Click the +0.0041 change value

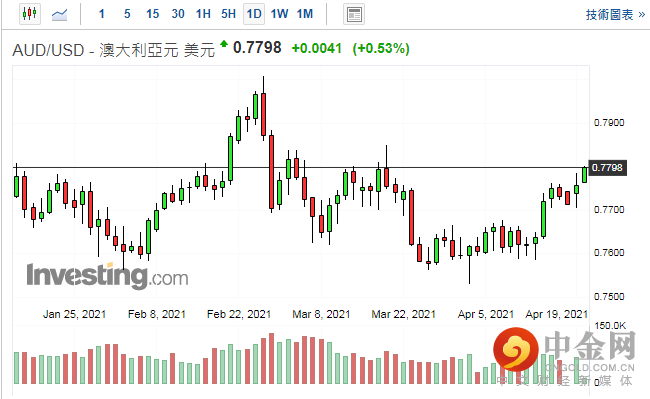coord(317,48)
